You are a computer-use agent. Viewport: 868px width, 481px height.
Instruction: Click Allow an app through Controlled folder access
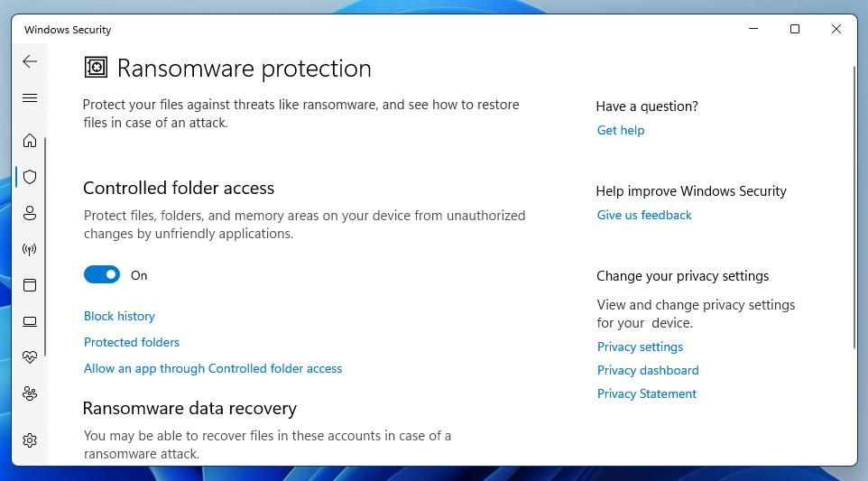click(213, 368)
